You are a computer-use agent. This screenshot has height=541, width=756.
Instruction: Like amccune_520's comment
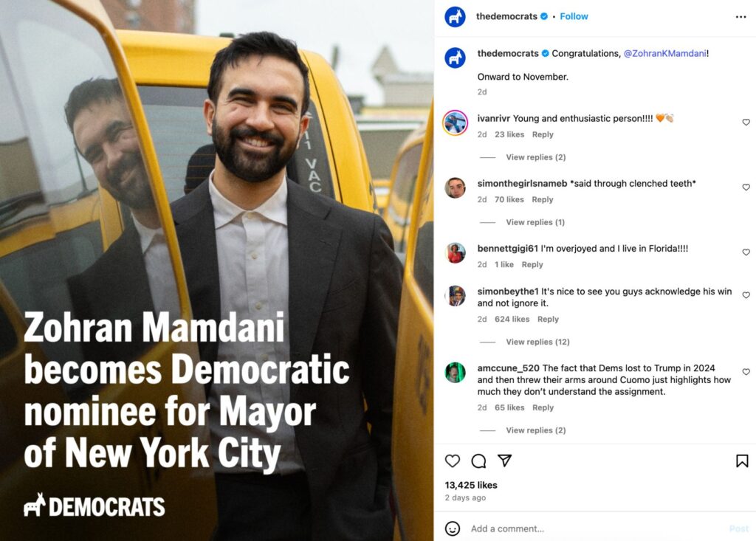coord(746,372)
